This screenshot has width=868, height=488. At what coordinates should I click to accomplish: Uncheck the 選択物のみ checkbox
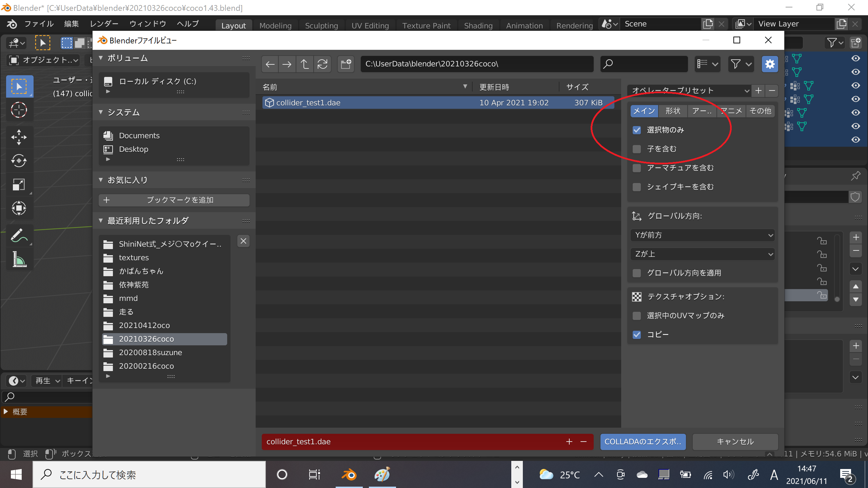(x=637, y=130)
